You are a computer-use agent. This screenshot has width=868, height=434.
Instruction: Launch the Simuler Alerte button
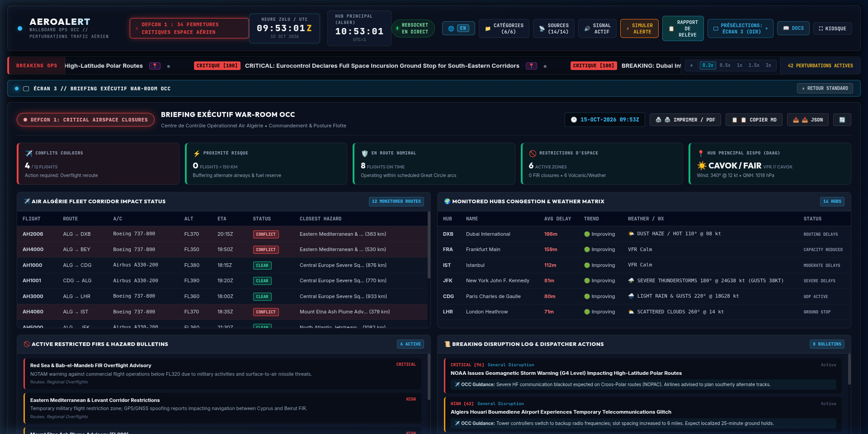639,28
